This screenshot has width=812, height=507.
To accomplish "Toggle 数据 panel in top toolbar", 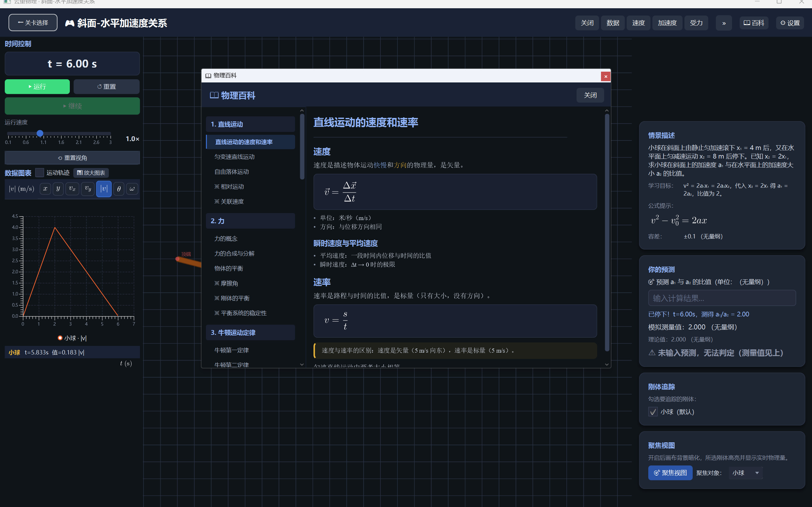I will 613,23.
